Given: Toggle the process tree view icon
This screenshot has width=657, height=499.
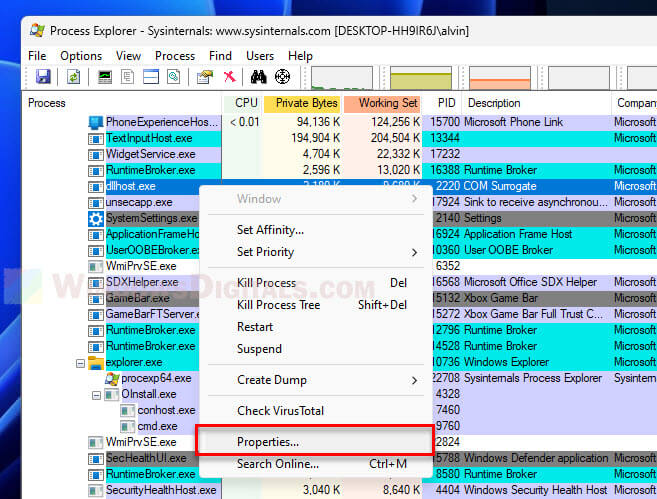Looking at the screenshot, I should pyautogui.click(x=127, y=77).
